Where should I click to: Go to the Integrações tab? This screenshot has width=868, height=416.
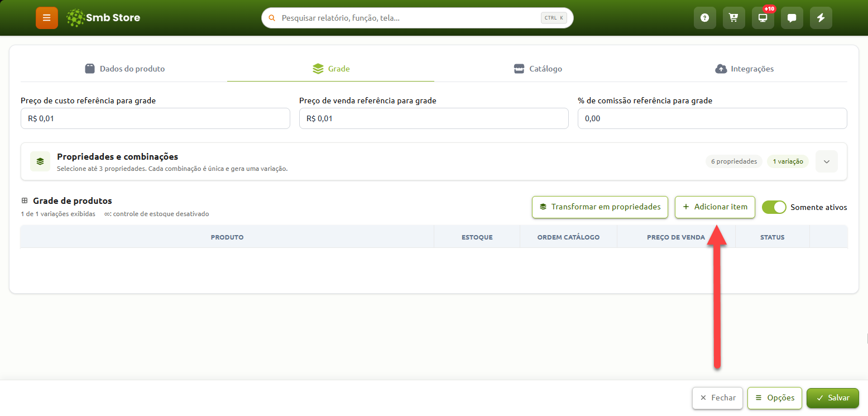744,69
